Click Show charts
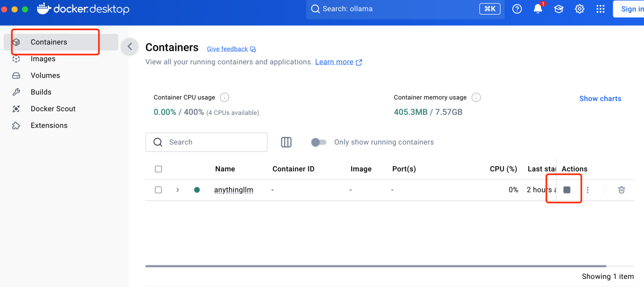This screenshot has height=287, width=644. (600, 99)
